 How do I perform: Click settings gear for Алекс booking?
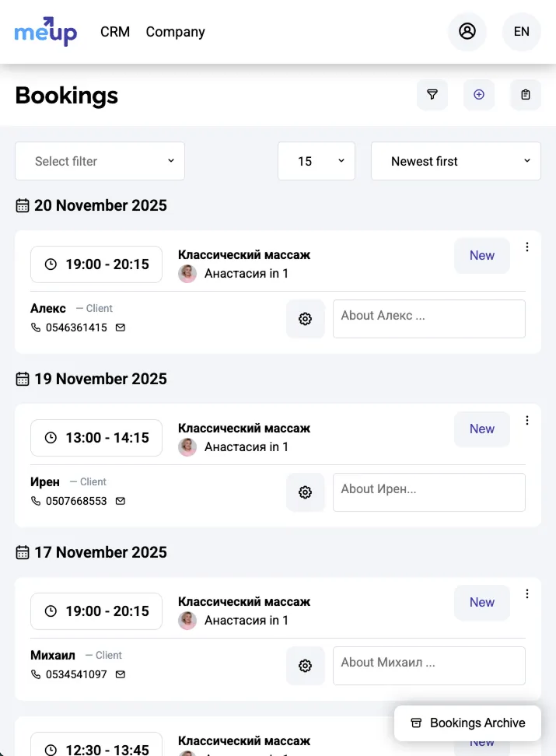[x=306, y=319]
